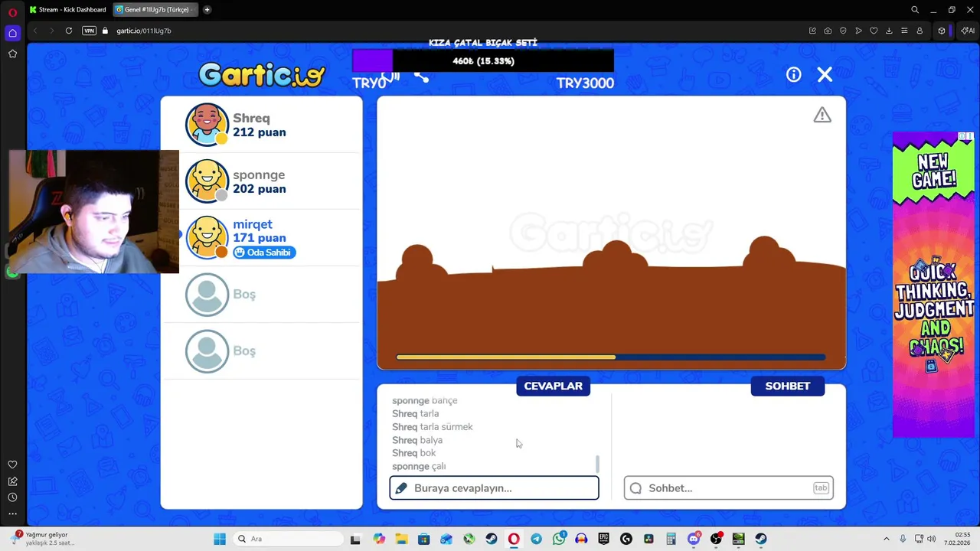Reload the gartic.io page
Image resolution: width=980 pixels, height=551 pixels.
69,31
